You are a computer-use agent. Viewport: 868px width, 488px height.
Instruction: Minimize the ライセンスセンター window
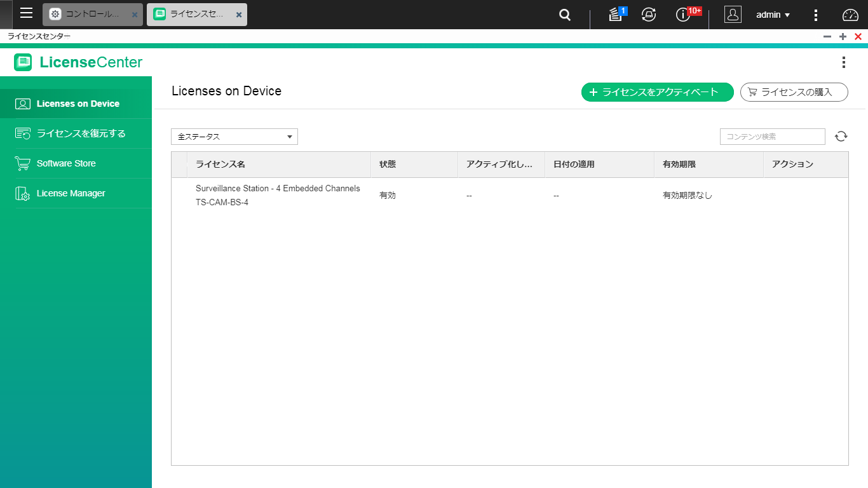[827, 37]
